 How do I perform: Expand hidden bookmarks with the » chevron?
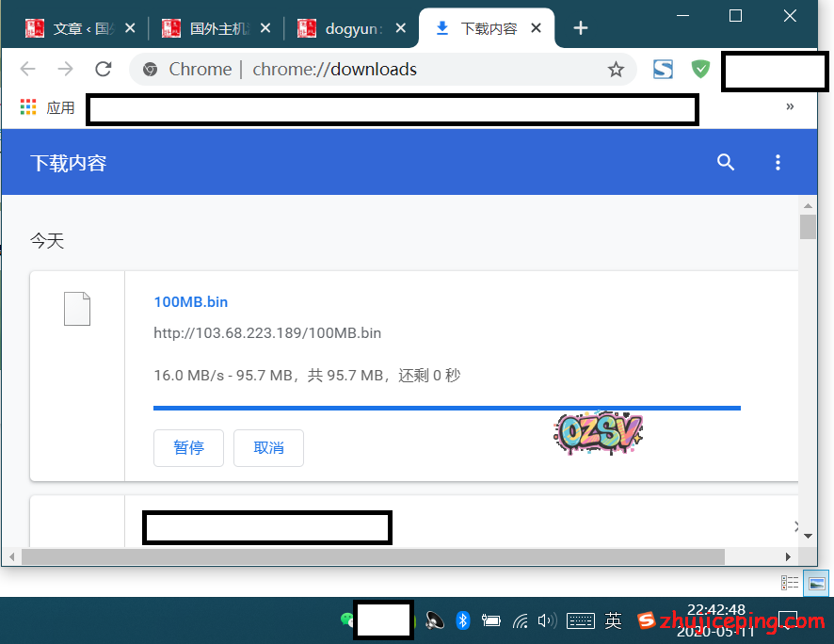[790, 107]
